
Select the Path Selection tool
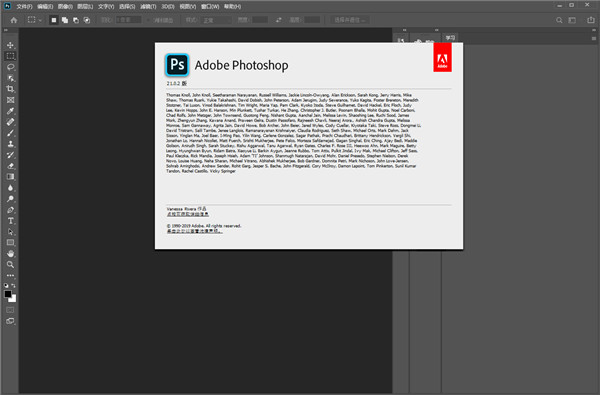[10, 232]
